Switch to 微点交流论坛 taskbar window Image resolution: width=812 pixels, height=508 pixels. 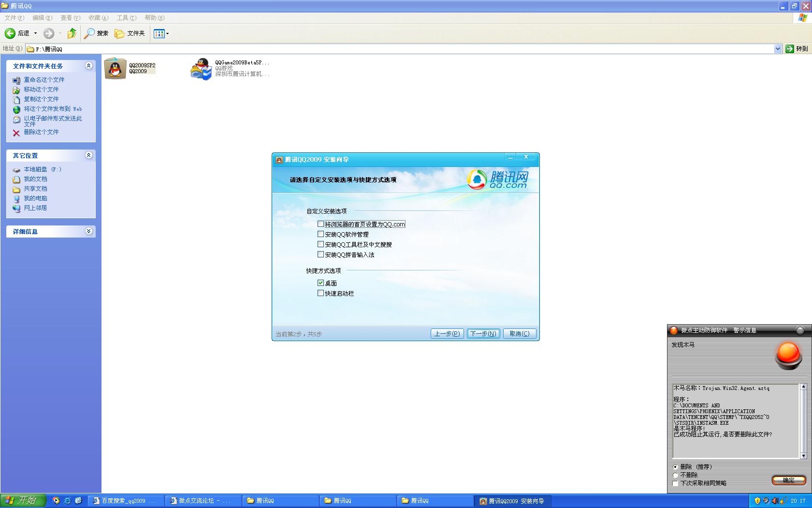tap(203, 501)
